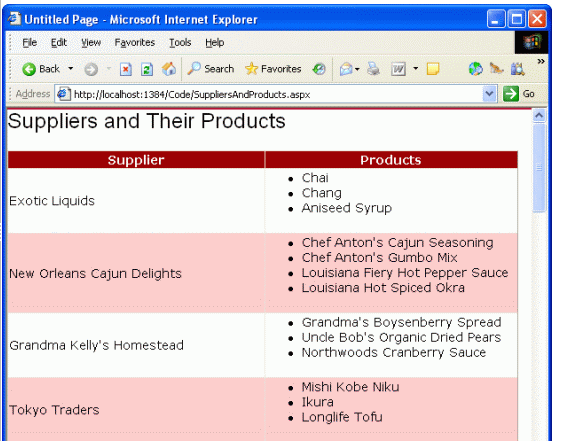Click the Grandma Kelly's Homestead cell
This screenshot has height=441, width=569.
pyautogui.click(x=136, y=345)
